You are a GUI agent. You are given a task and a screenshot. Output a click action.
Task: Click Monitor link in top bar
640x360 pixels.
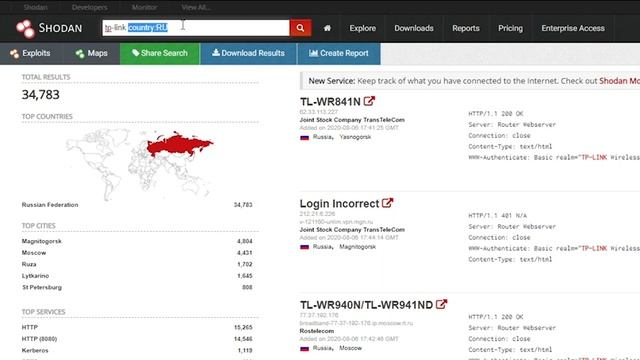pos(144,7)
